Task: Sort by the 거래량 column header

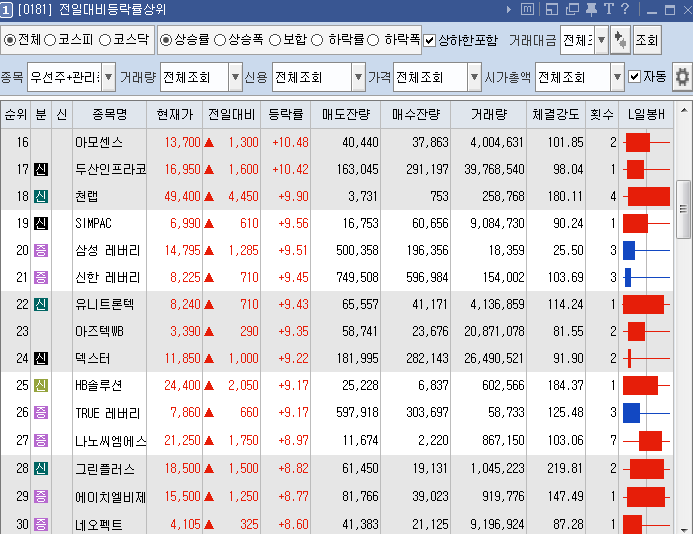Action: pyautogui.click(x=489, y=115)
